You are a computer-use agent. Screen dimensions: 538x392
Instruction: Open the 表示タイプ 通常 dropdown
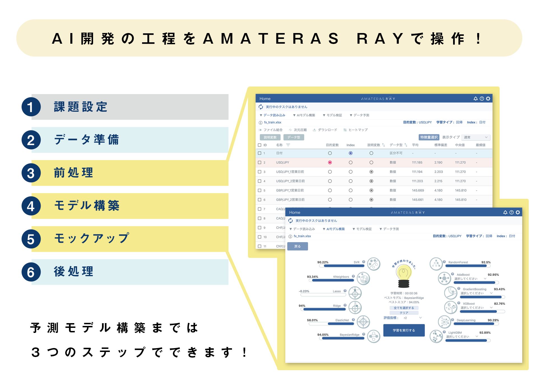point(476,137)
